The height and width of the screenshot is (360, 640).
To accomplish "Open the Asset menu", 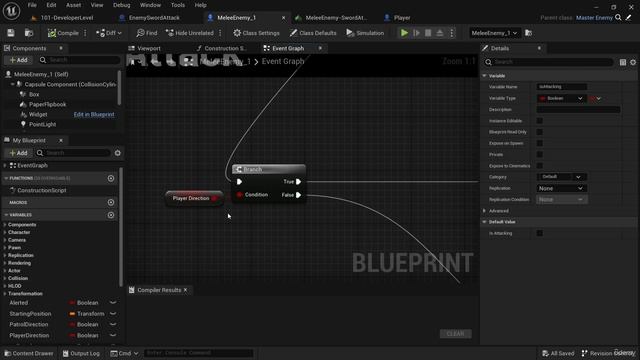I will pyautogui.click(x=73, y=5).
